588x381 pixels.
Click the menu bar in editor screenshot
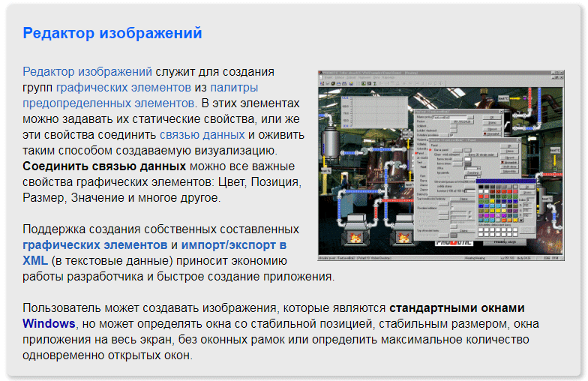[x=360, y=76]
